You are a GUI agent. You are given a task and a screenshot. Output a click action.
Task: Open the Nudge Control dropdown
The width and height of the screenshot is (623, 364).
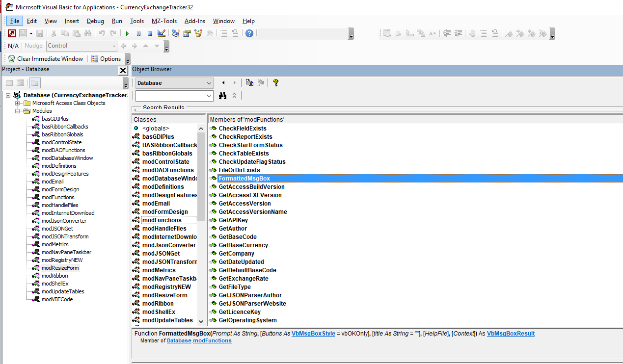114,46
